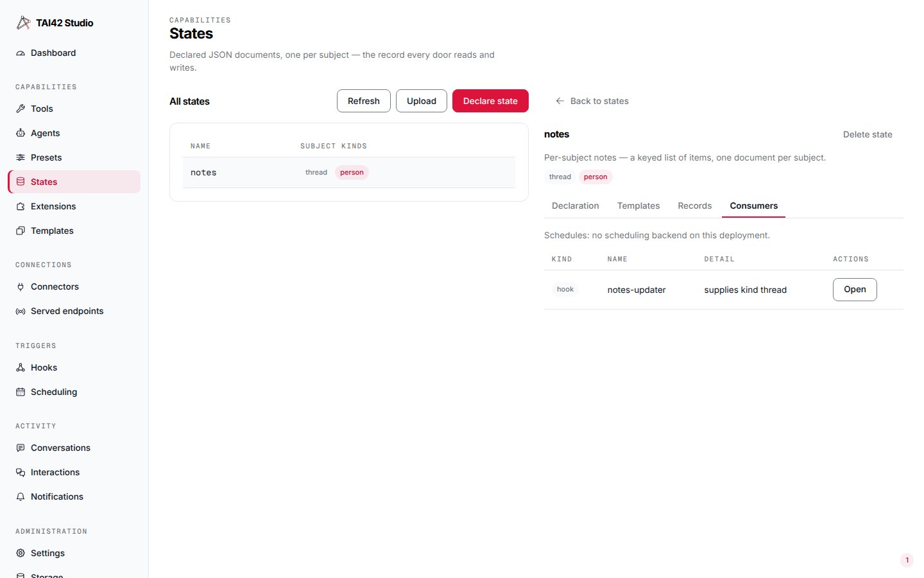Click the Served endpoints broadcast icon
Screen dimensions: 924x578
(21, 311)
